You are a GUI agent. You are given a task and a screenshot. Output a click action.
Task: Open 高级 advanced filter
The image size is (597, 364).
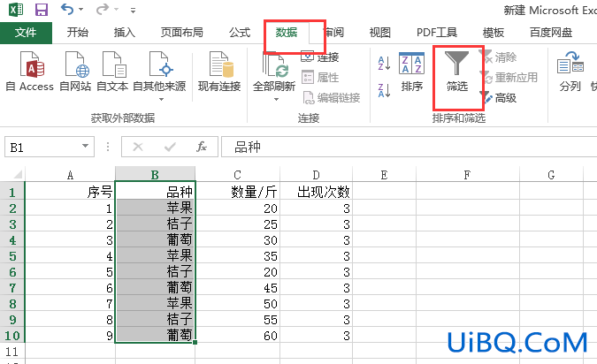pyautogui.click(x=499, y=98)
